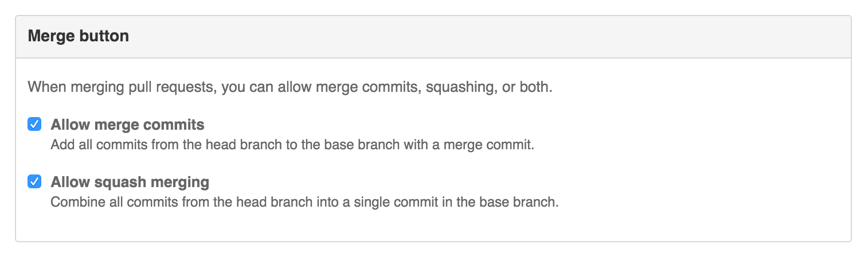Click the 'Combine all commits' description line
Image resolution: width=868 pixels, height=256 pixels.
(304, 203)
